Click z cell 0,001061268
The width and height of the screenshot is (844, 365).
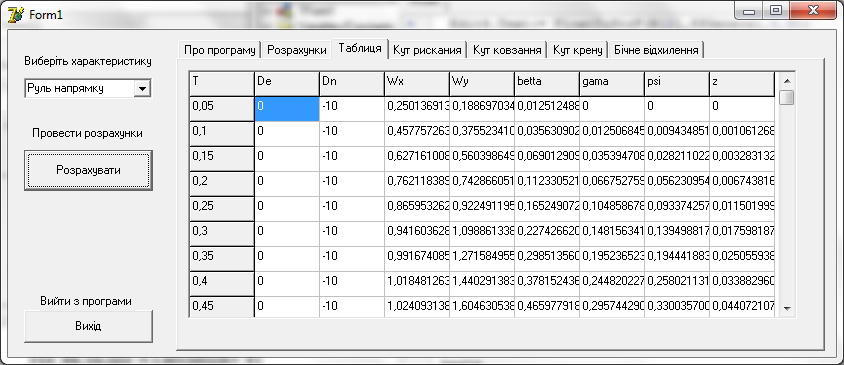click(742, 134)
